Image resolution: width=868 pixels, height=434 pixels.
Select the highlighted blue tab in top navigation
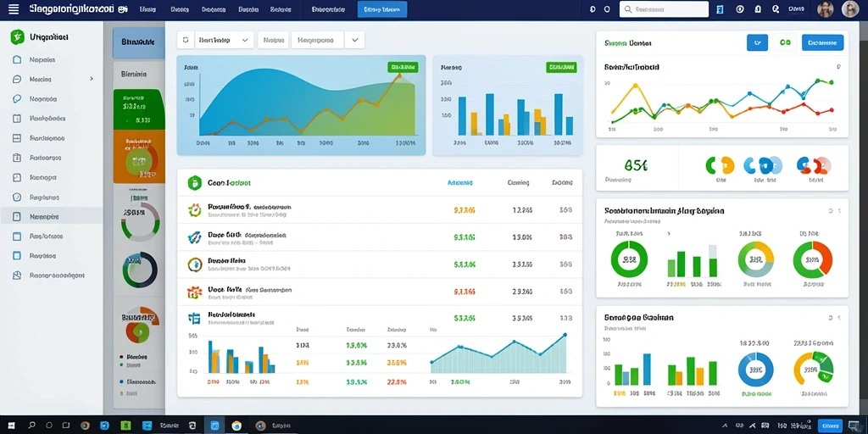[x=382, y=9]
